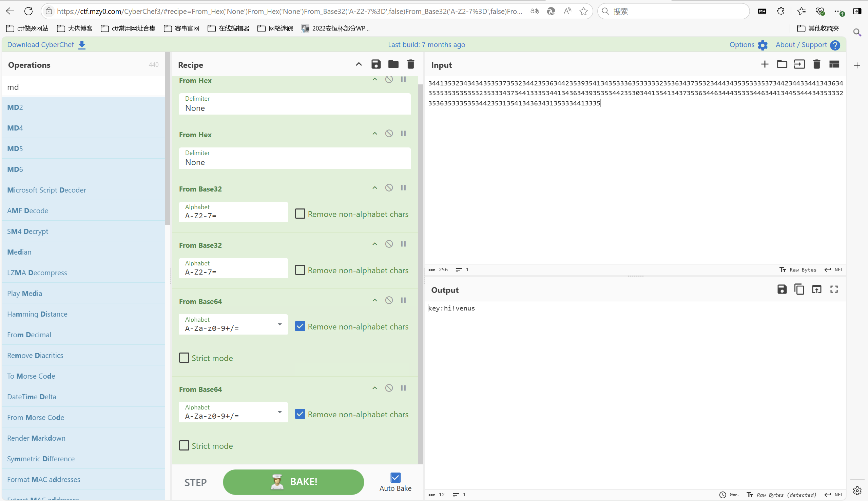Clear the recipe with the trash icon

coord(410,64)
